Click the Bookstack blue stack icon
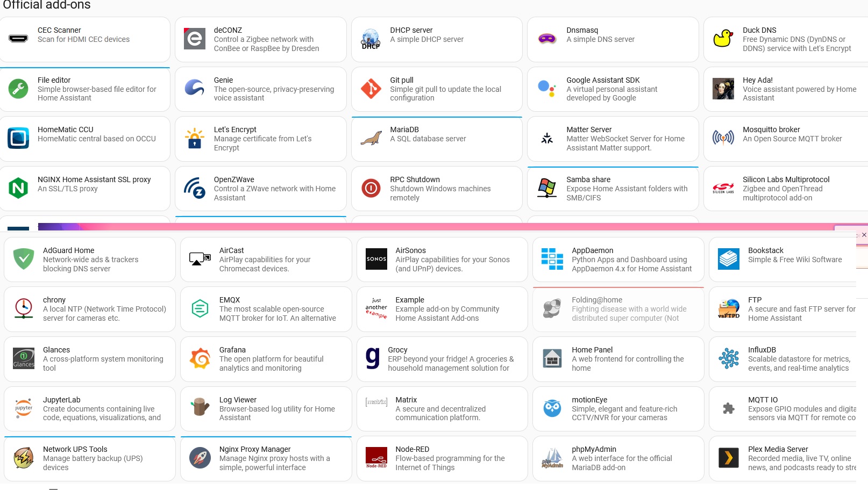 729,259
